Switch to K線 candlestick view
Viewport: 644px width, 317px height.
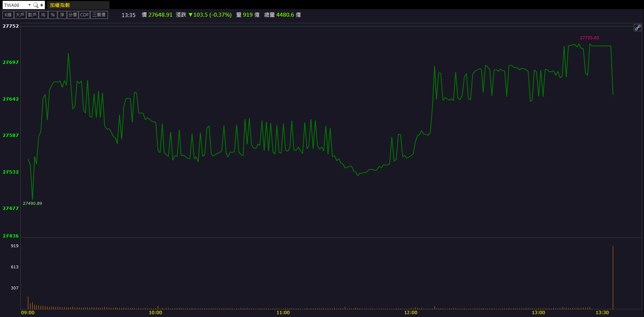click(x=8, y=15)
